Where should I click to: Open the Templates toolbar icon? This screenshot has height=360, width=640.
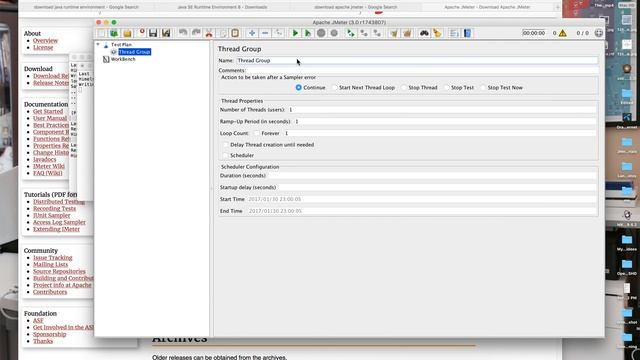click(114, 33)
